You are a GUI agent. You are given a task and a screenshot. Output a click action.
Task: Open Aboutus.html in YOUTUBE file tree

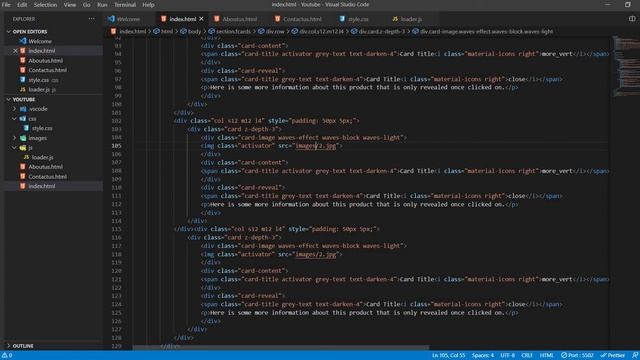point(45,167)
